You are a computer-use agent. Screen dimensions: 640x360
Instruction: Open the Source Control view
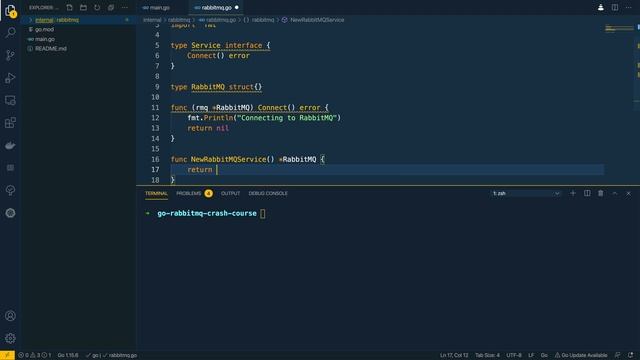click(x=10, y=55)
